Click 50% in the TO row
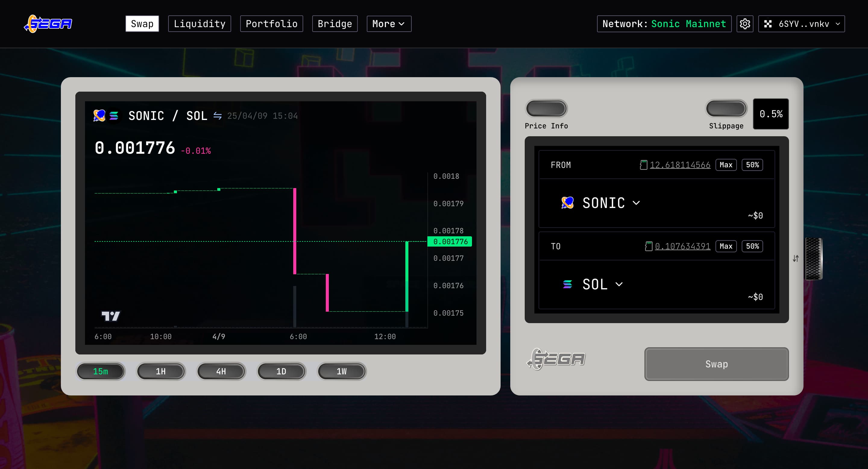The image size is (868, 469). pyautogui.click(x=752, y=246)
